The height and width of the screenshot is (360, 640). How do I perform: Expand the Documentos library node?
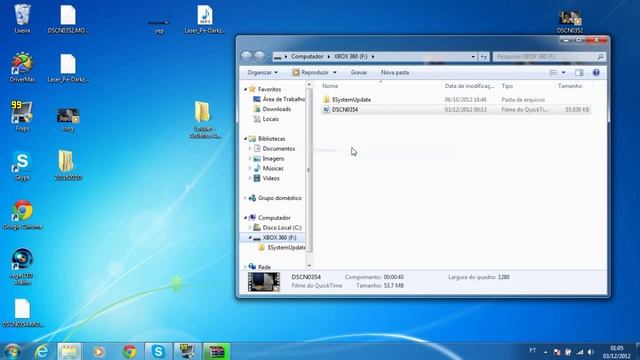(250, 149)
